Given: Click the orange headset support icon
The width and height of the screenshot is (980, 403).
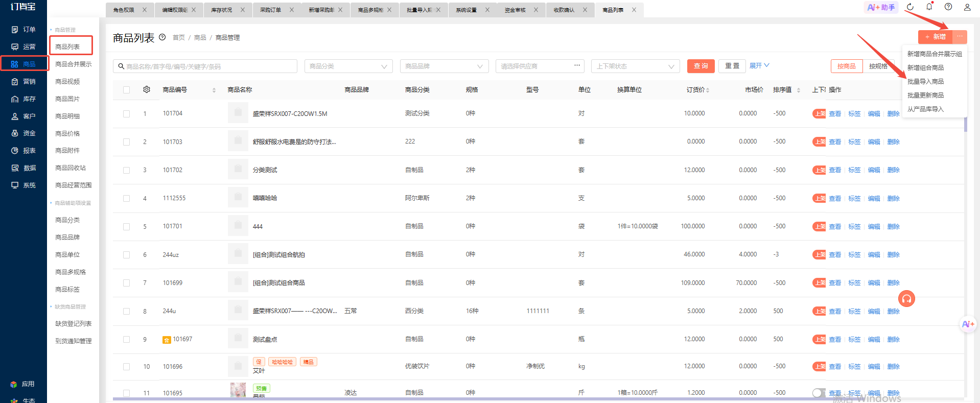Looking at the screenshot, I should [x=907, y=299].
